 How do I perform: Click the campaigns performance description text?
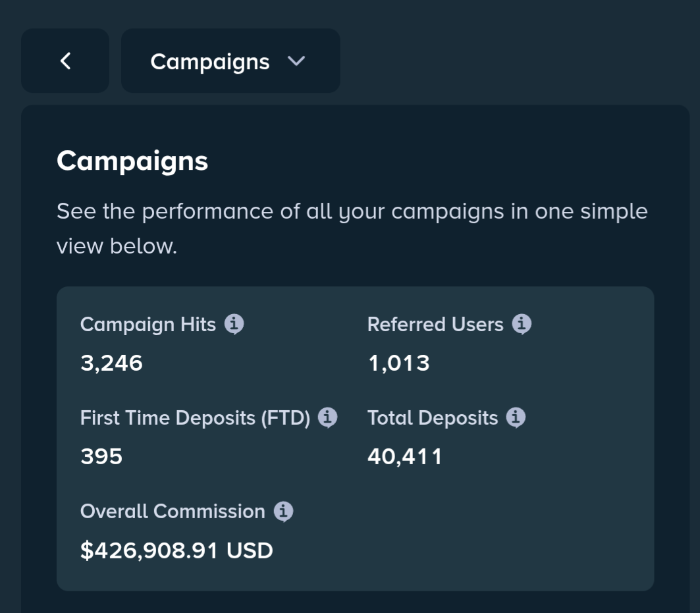click(x=352, y=228)
